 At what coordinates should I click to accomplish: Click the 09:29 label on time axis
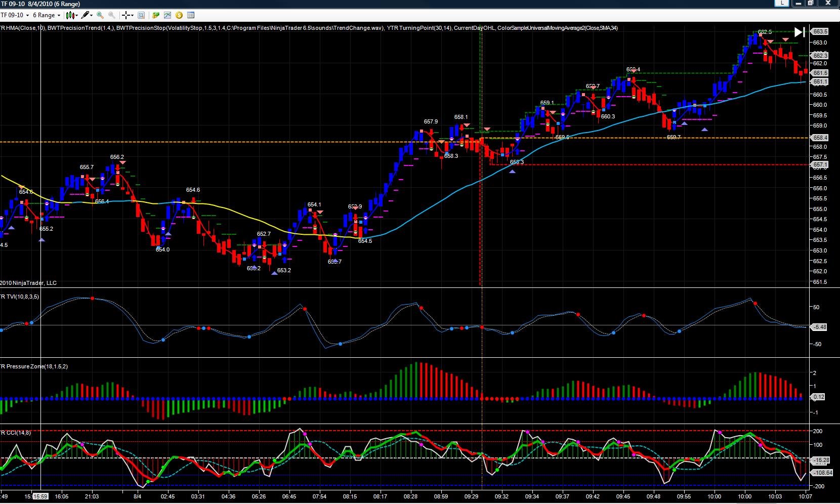click(471, 497)
